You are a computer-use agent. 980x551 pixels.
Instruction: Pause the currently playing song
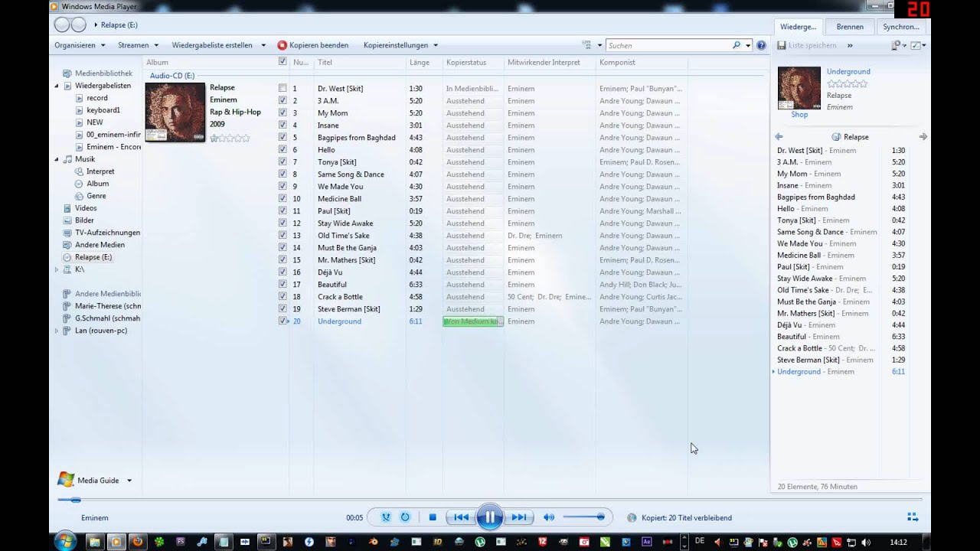[489, 518]
